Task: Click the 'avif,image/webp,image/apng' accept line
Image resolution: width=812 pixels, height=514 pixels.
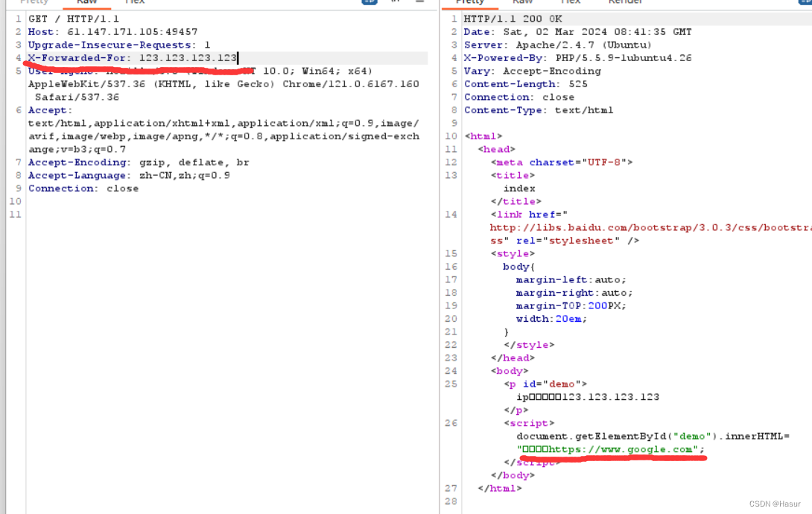Action: [x=223, y=136]
